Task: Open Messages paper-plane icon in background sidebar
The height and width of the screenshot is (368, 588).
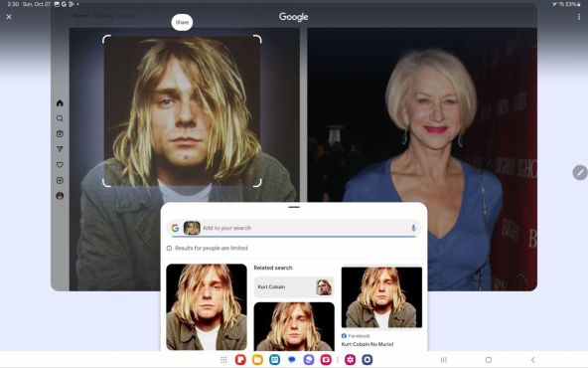Action: coord(60,149)
